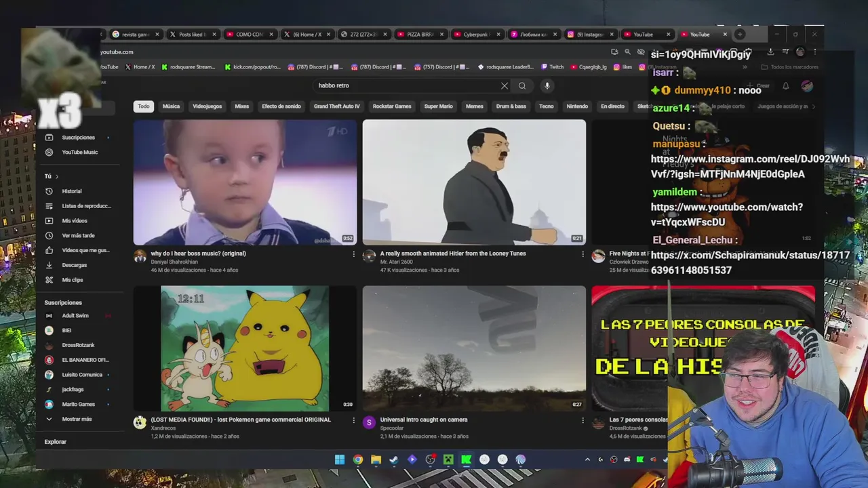Click the Windows Start button
Viewport: 868px width, 488px height.
(x=339, y=460)
